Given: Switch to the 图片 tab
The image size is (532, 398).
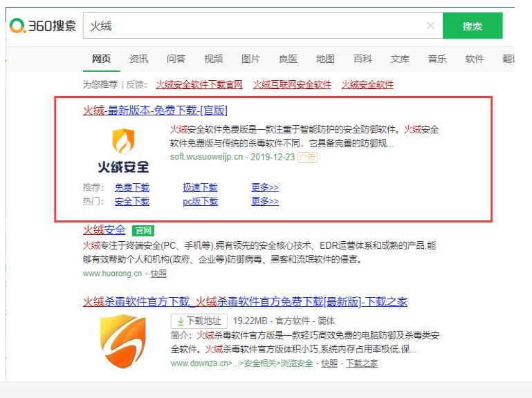Looking at the screenshot, I should (250, 59).
